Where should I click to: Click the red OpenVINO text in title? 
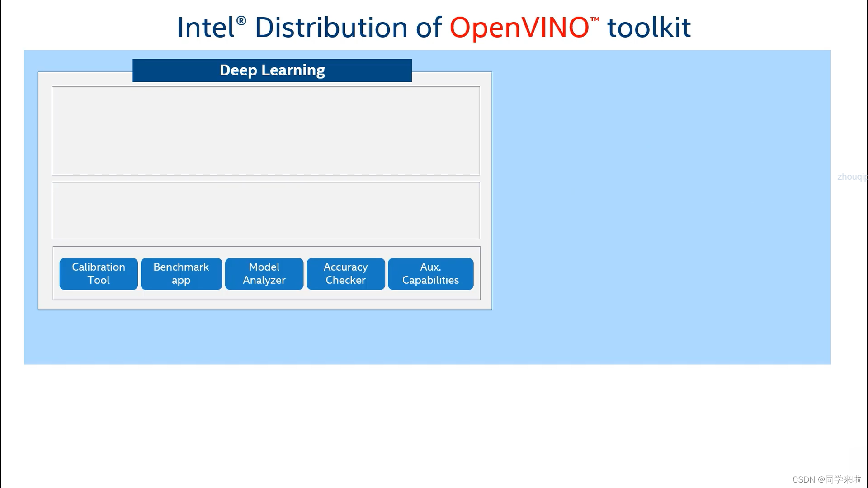pos(519,28)
